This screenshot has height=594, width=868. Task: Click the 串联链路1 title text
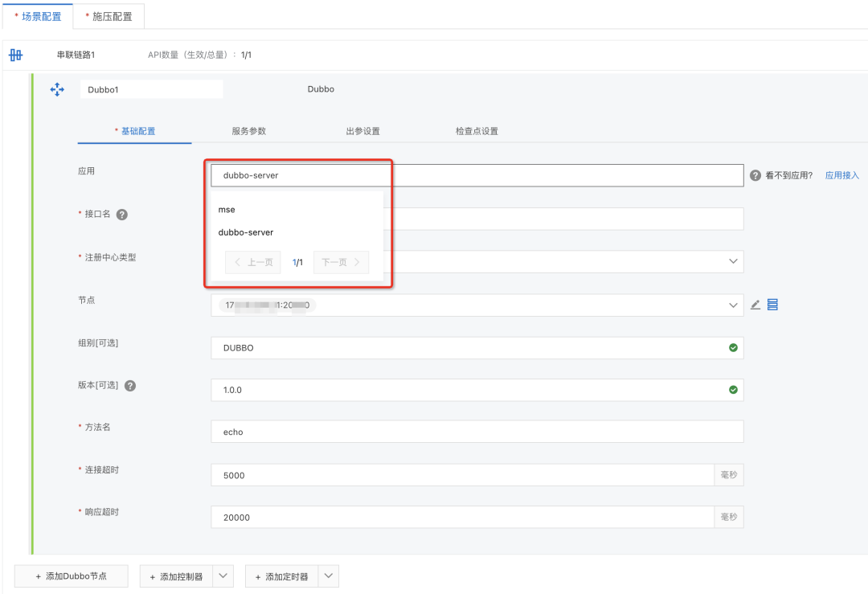coord(76,55)
